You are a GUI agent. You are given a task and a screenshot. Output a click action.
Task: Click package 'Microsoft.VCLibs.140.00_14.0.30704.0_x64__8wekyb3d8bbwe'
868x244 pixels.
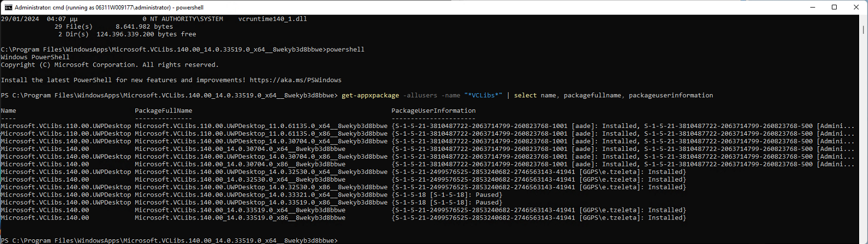coord(240,149)
